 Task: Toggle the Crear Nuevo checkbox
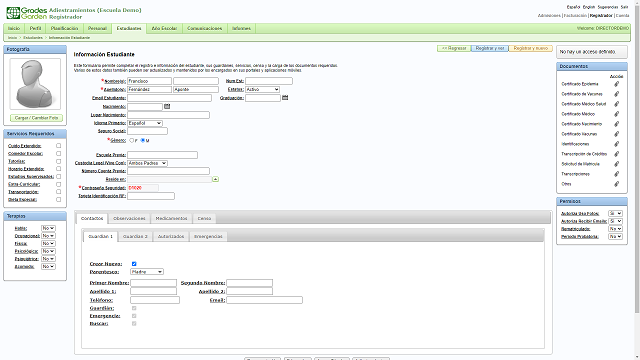pos(134,264)
